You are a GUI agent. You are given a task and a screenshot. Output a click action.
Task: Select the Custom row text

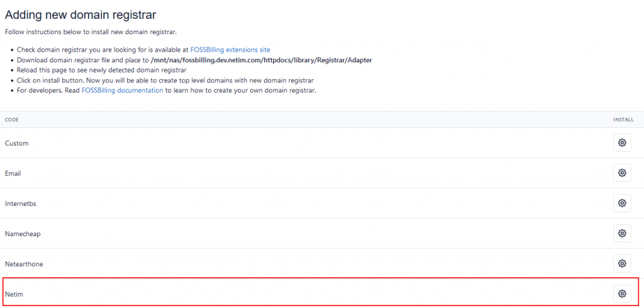pos(16,143)
